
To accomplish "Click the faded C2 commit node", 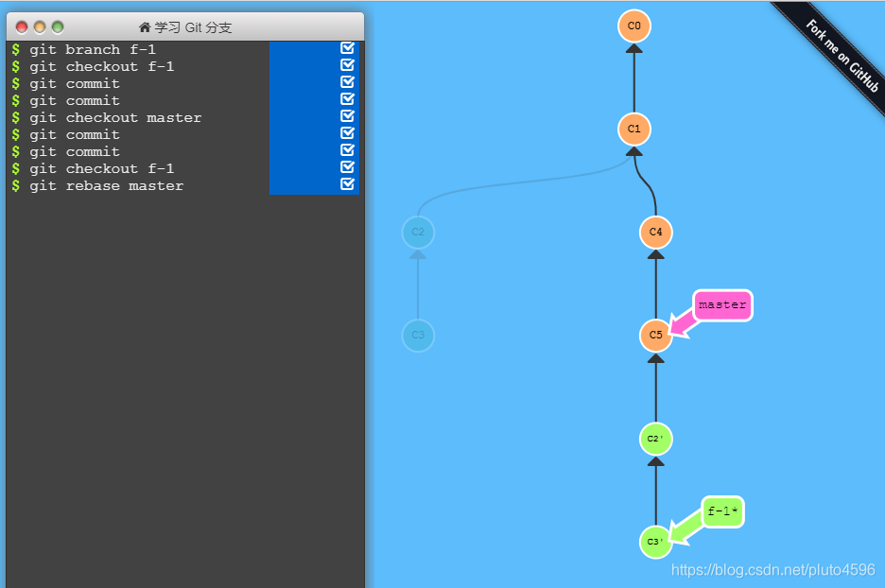I will coord(418,232).
